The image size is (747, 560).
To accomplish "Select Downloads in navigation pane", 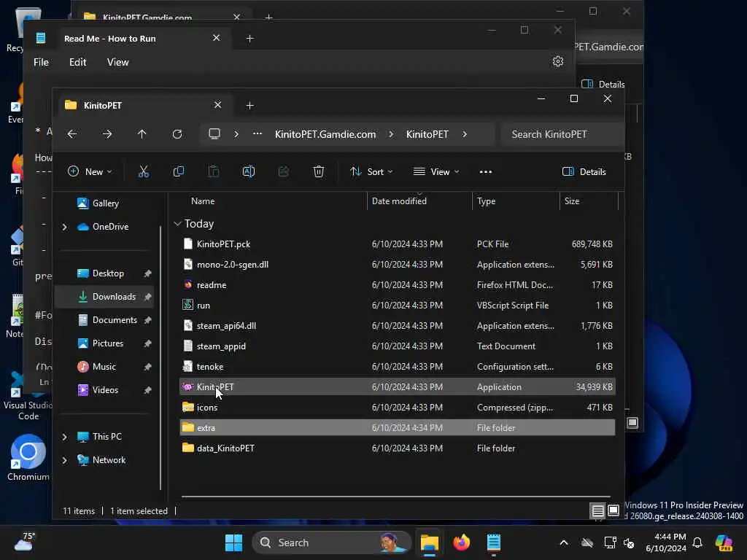I will (105, 297).
